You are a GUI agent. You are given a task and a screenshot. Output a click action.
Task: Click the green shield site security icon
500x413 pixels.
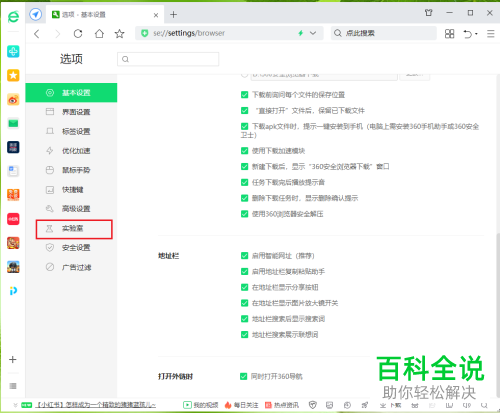(x=145, y=33)
